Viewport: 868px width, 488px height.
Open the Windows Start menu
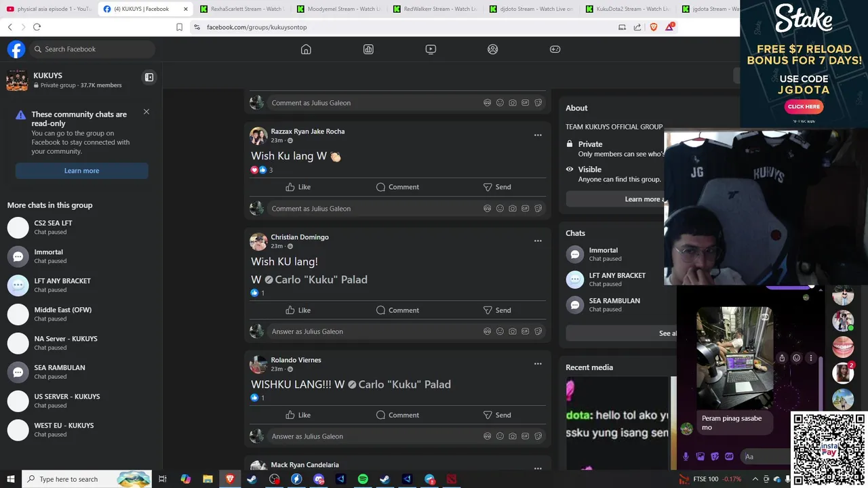click(x=11, y=479)
